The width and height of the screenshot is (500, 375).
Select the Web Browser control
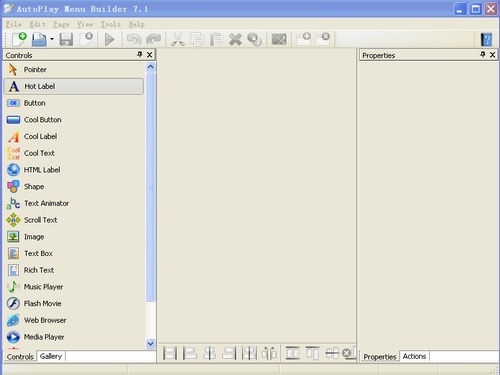point(74,320)
